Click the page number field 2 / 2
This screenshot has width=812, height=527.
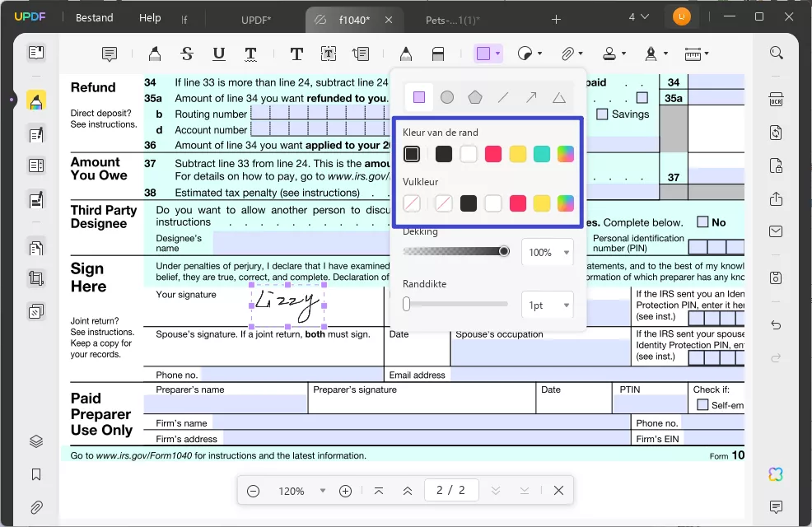tap(450, 490)
